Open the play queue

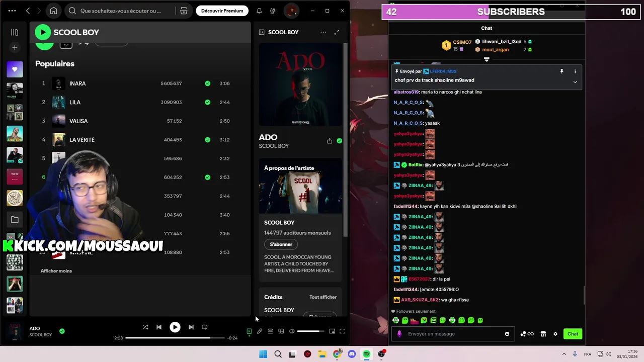point(270,331)
